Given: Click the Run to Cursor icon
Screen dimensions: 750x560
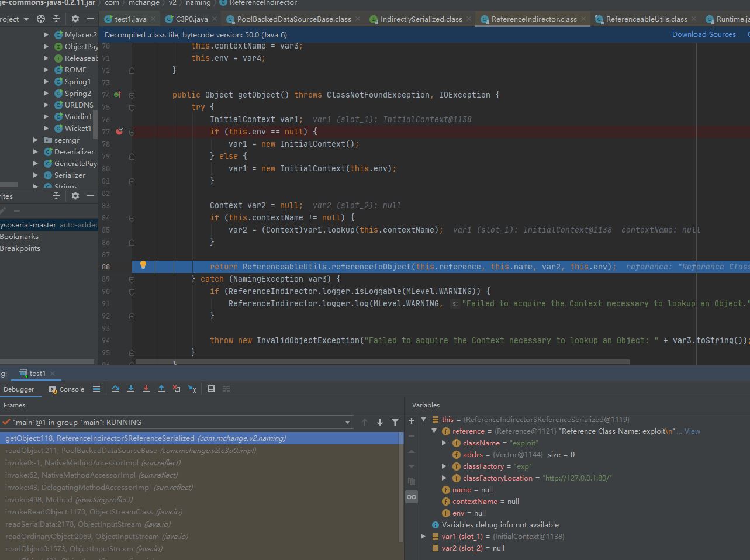Looking at the screenshot, I should 192,389.
